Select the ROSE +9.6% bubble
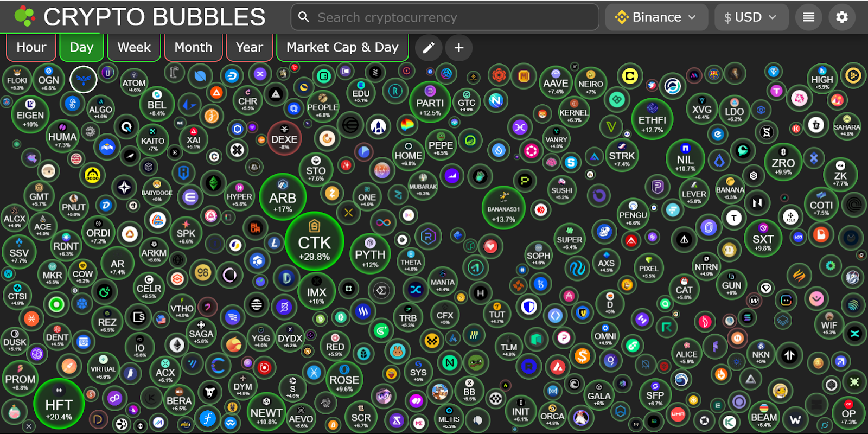The height and width of the screenshot is (434, 868). point(344,380)
